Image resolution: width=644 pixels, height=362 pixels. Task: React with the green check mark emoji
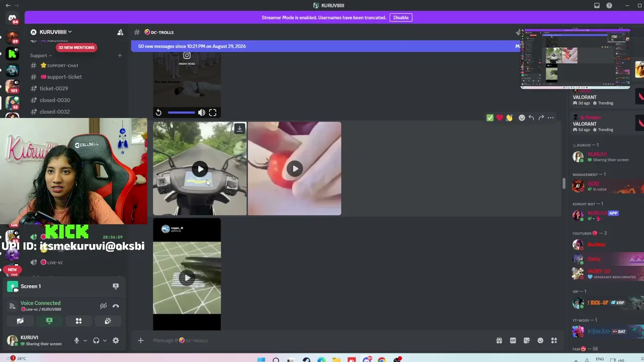point(490,118)
